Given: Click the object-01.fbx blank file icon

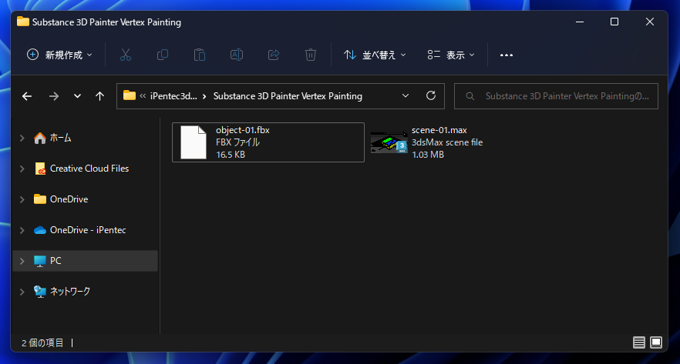Looking at the screenshot, I should [193, 142].
